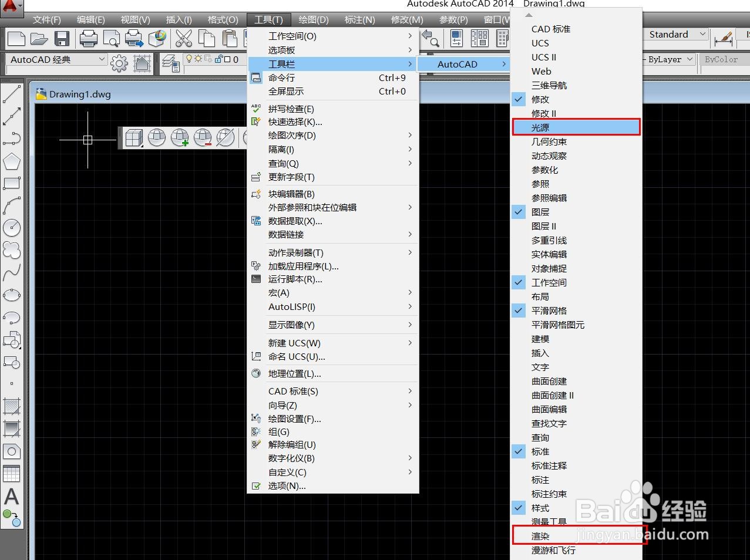Open the 编辑(E) menu
The image size is (750, 560).
[90, 20]
